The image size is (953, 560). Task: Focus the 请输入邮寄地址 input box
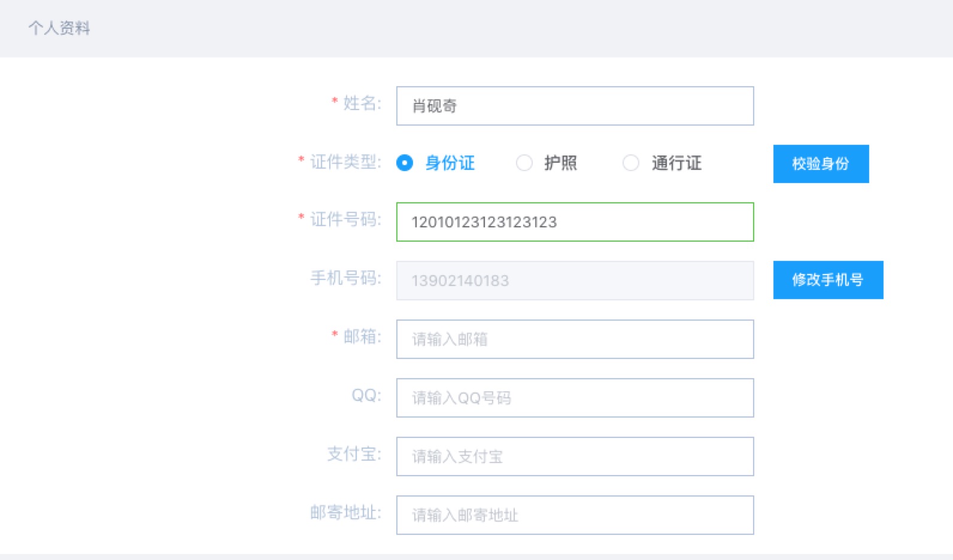click(575, 515)
